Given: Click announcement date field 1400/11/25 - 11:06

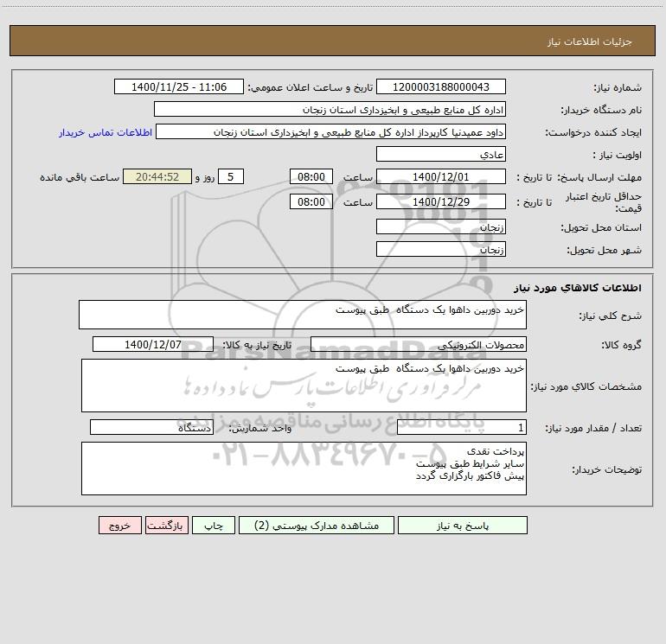Looking at the screenshot, I should coord(179,86).
